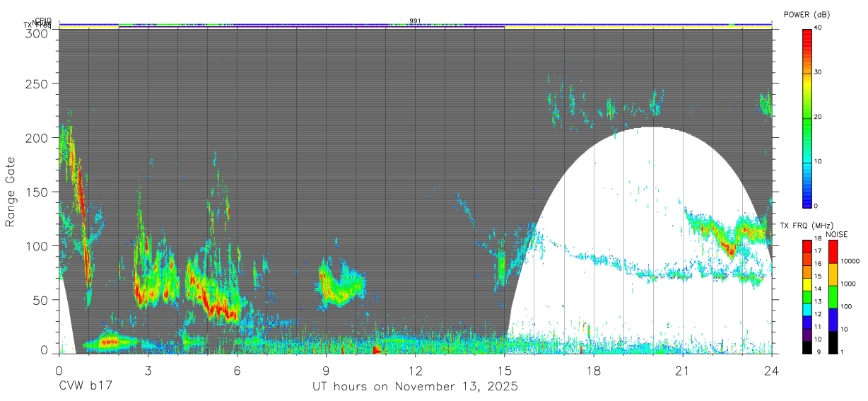Click the 40 tick on the POWER scale
Image resolution: width=868 pixels, height=401 pixels.
coord(818,28)
